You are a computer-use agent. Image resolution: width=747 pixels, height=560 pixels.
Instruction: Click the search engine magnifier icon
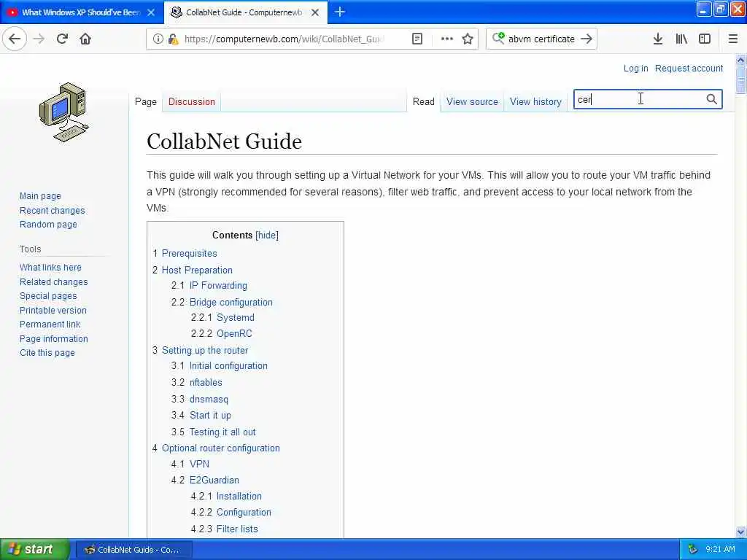498,38
